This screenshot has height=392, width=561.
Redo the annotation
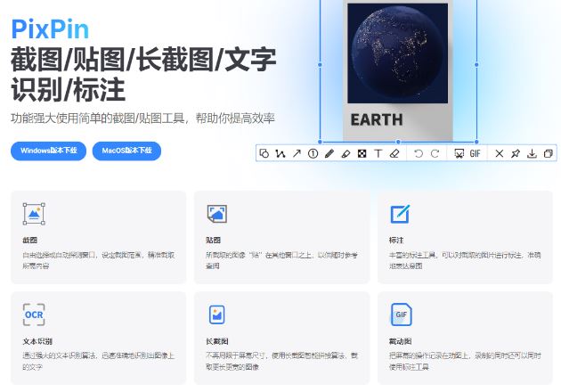point(435,153)
